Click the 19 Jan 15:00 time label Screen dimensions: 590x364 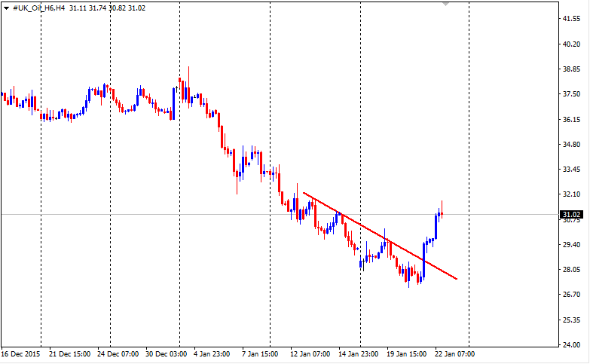[x=406, y=354]
